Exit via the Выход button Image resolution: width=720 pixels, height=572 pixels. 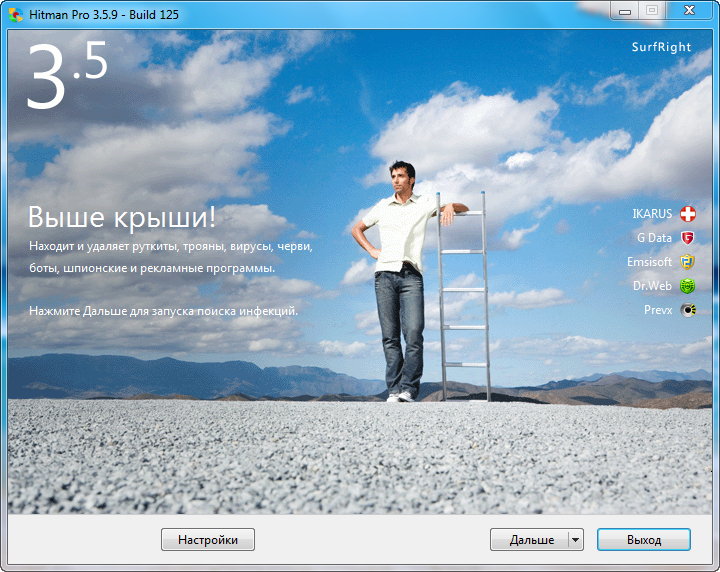tap(644, 539)
